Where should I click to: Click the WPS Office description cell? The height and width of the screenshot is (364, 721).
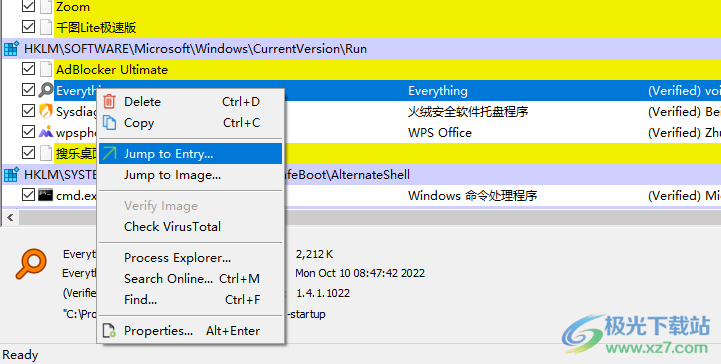440,133
